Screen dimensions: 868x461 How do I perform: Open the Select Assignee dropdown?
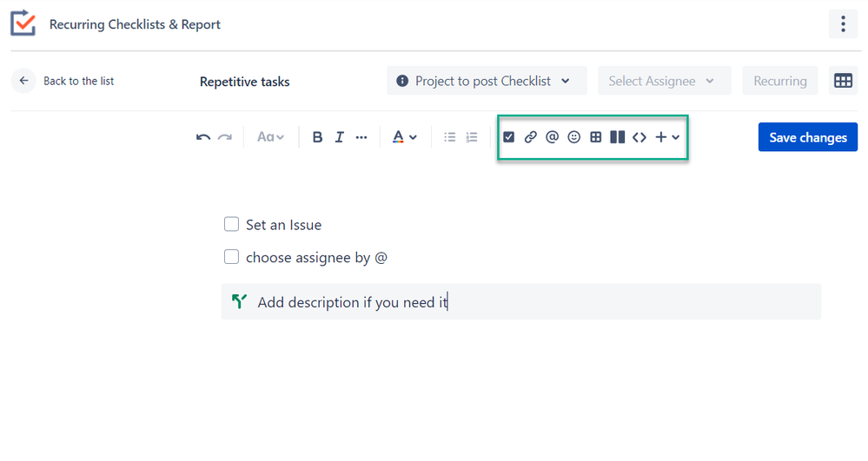tap(665, 81)
